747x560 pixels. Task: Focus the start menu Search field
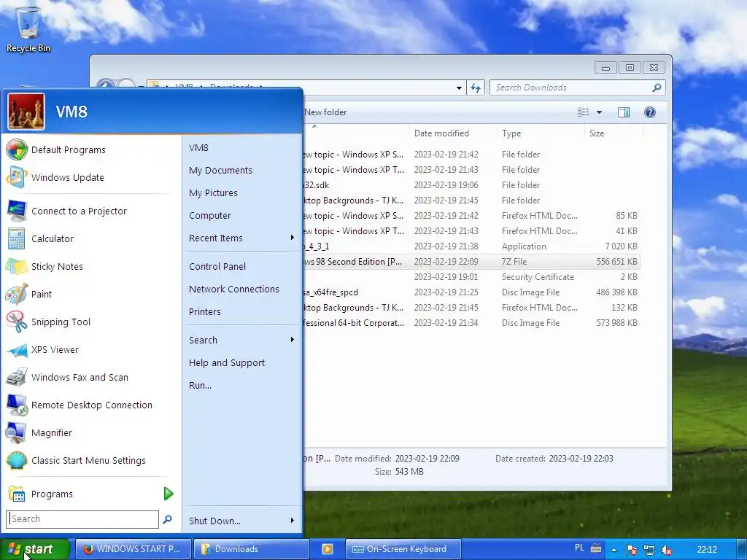pyautogui.click(x=82, y=519)
